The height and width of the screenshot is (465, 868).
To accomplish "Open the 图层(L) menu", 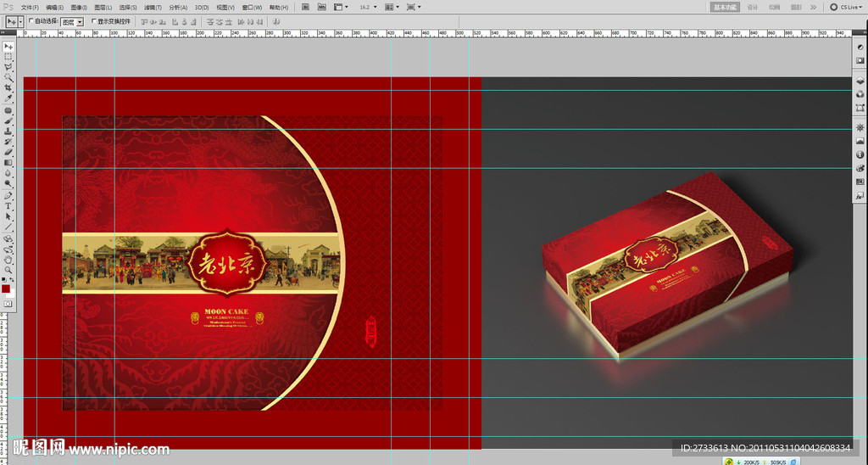I will coord(103,7).
